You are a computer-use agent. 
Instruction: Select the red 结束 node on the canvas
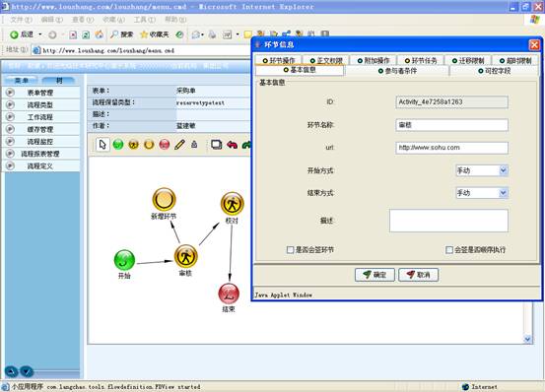click(229, 294)
